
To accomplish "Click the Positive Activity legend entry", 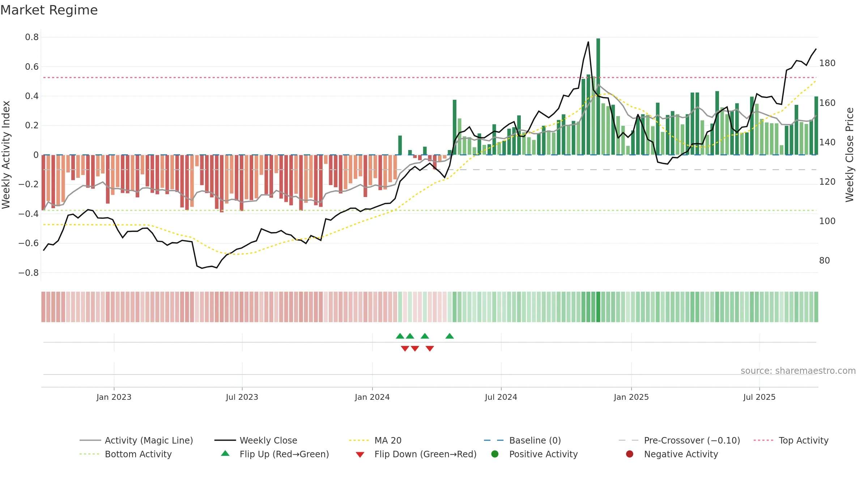I will pyautogui.click(x=535, y=454).
